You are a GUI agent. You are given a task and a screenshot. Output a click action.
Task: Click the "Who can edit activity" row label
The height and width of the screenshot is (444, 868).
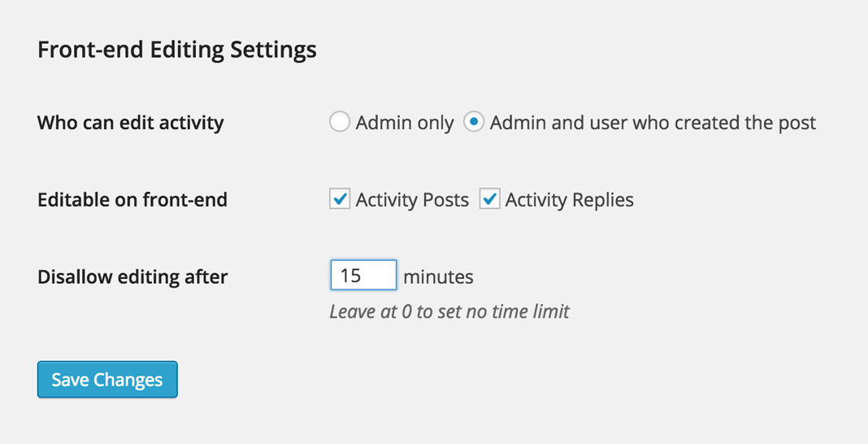tap(130, 123)
